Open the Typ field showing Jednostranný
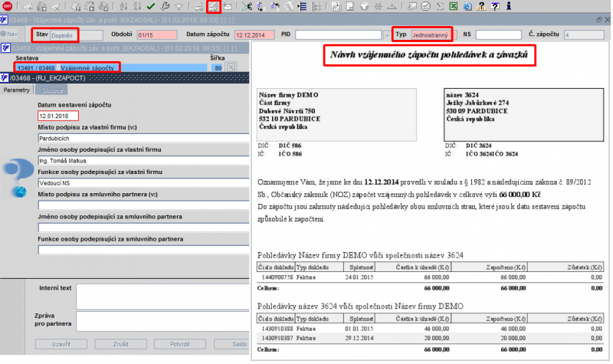Viewport: 613px width, 364px height. coord(434,35)
